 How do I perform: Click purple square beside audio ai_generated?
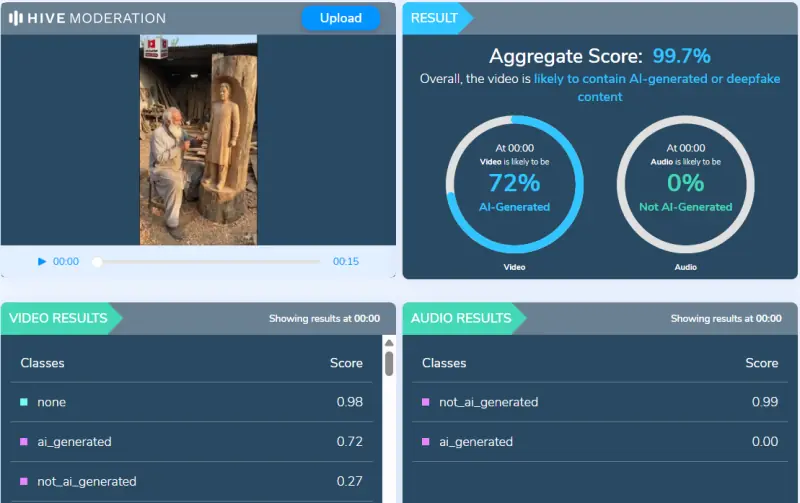click(x=425, y=442)
